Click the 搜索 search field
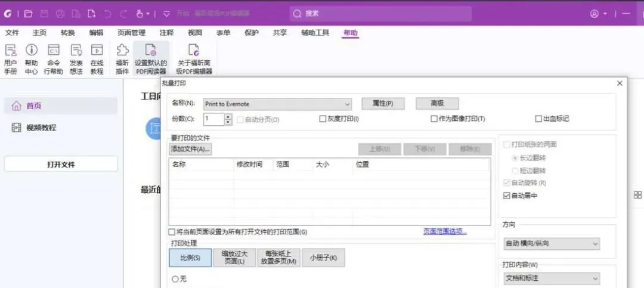Screen dimensions: 644x288 pyautogui.click(x=380, y=14)
